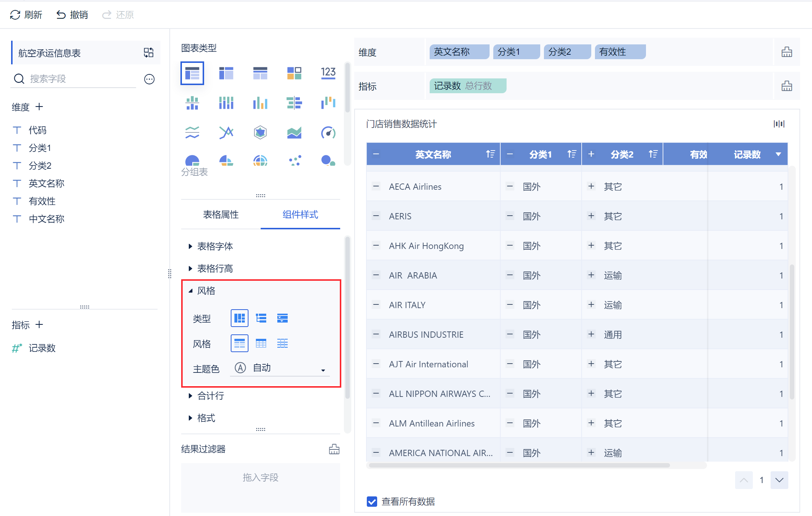812x516 pixels.
Task: Pick the first banded-row table style
Action: (x=239, y=343)
